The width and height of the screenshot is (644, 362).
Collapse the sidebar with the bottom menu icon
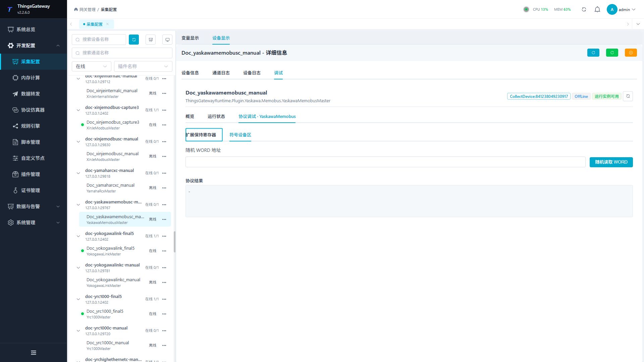pos(34,353)
